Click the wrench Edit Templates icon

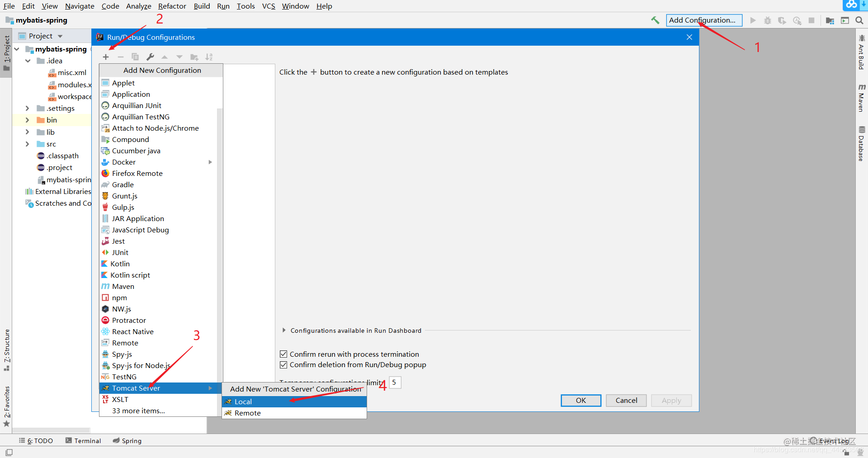click(x=150, y=57)
